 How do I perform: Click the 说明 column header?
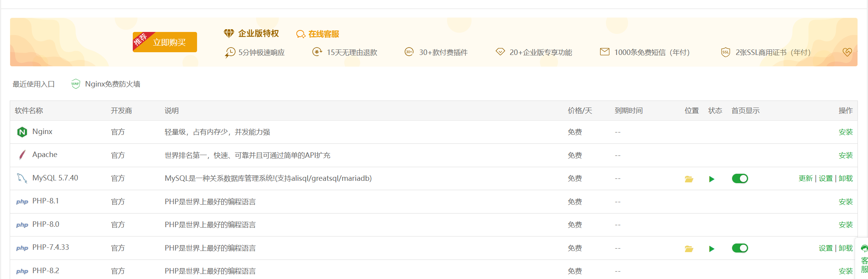coord(172,111)
